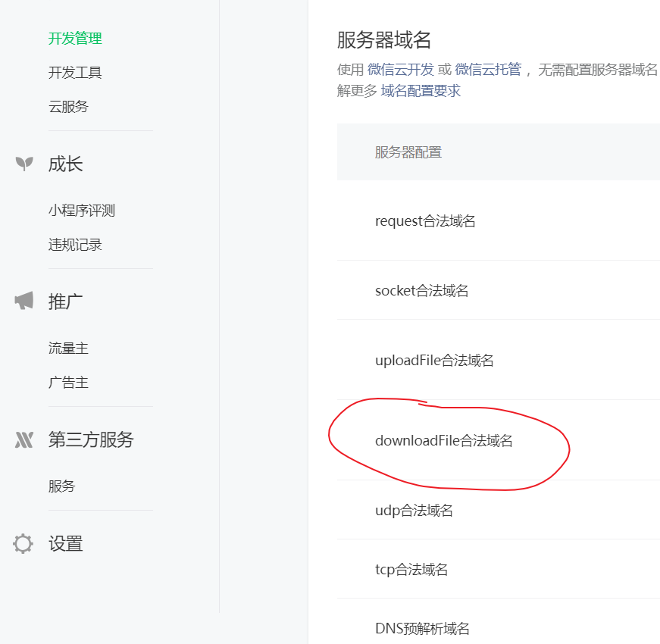
Task: Click the 推广 megaphone icon
Action: point(24,301)
